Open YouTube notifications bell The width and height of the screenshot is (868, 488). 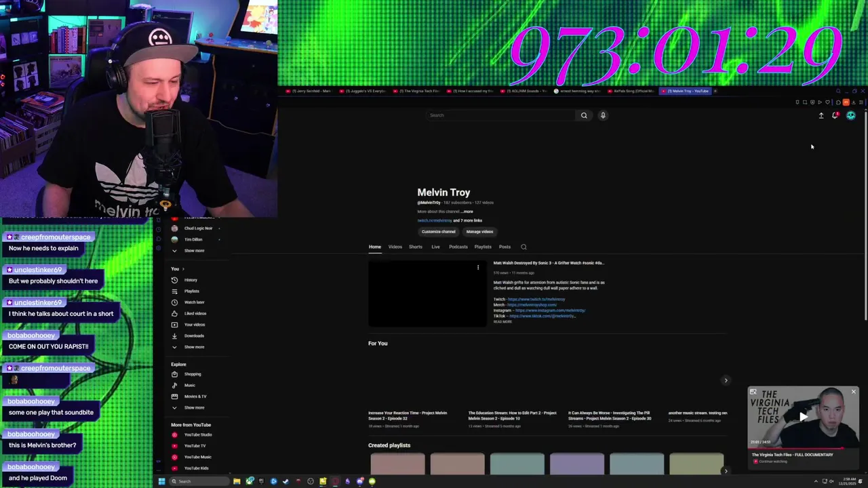point(835,115)
